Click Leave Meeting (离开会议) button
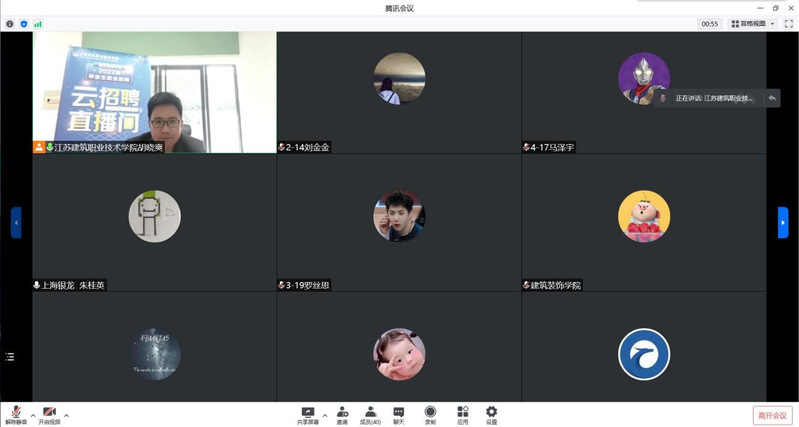 click(772, 415)
